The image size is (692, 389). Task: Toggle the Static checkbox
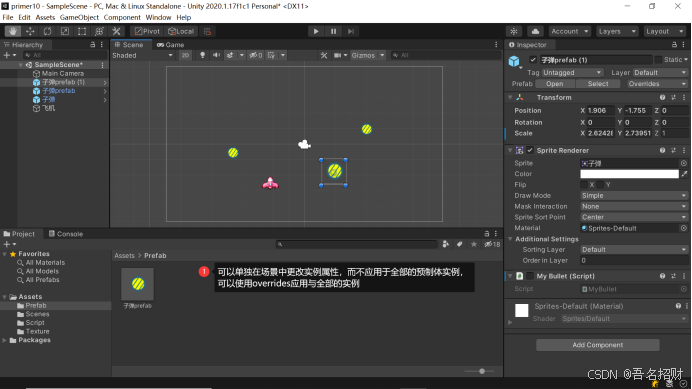pyautogui.click(x=658, y=60)
